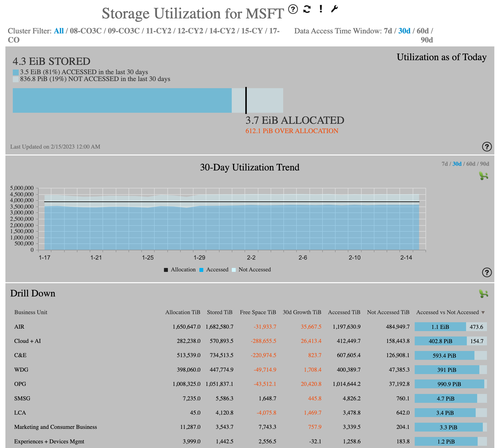Open the AIR business unit row
500x448 pixels.
click(19, 327)
